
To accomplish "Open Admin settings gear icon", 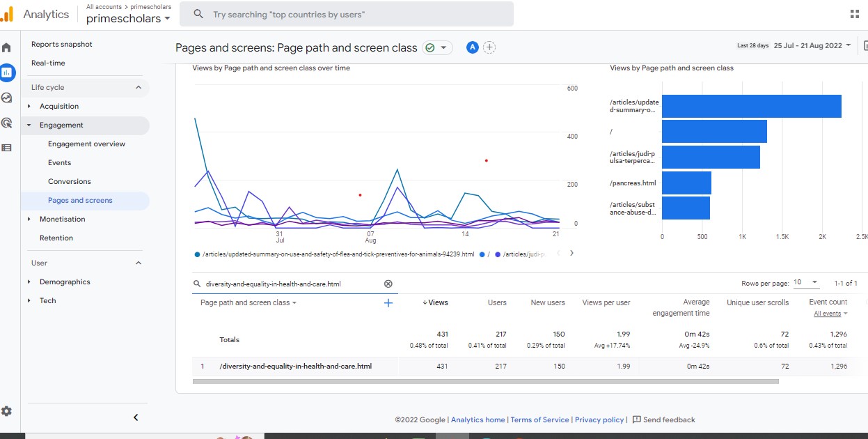I will coord(7,412).
